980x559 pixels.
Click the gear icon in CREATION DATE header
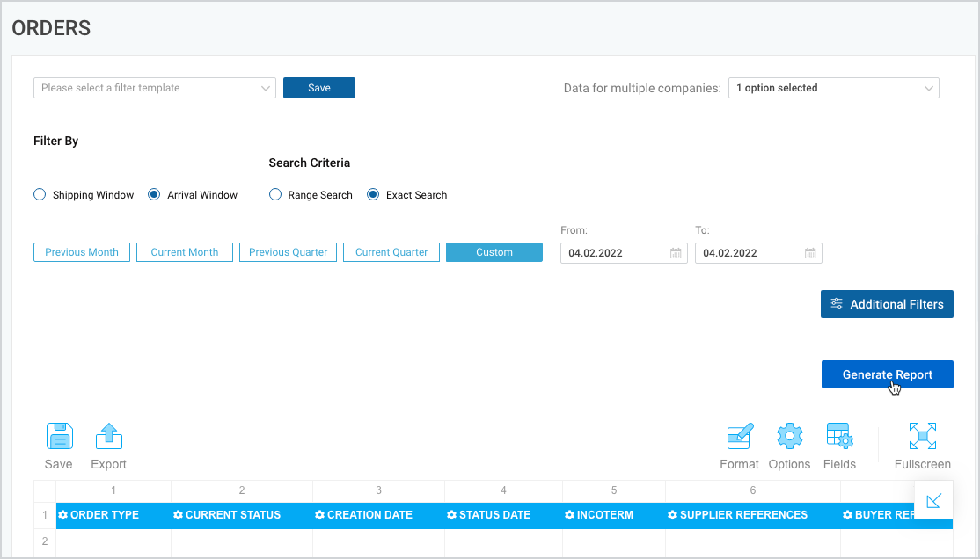[320, 515]
